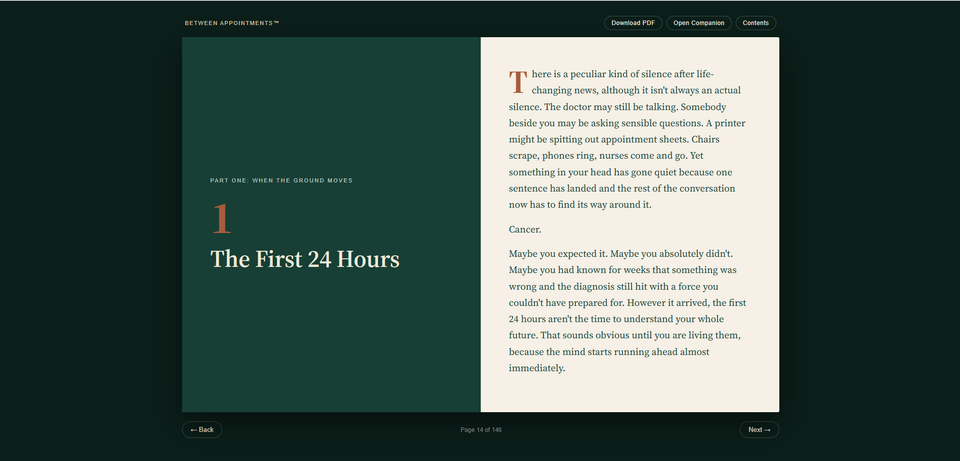Viewport: 960px width, 461px height.
Task: Click the drop cap letter T
Action: click(518, 83)
